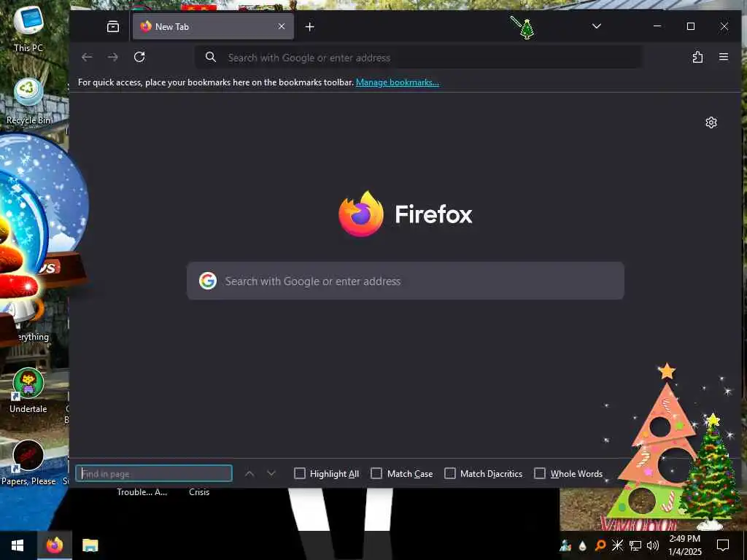Open the Windows Start menu

(18, 545)
